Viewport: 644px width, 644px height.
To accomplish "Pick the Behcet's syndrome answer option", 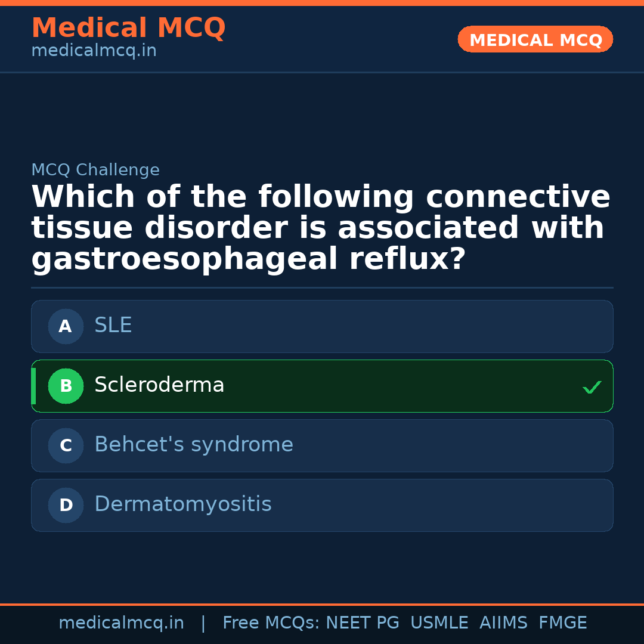I will coord(322,445).
